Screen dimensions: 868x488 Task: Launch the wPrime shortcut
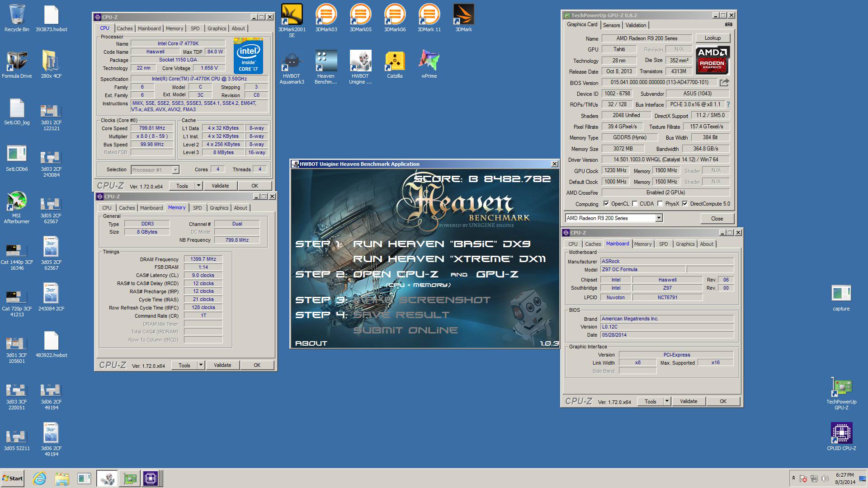(429, 65)
